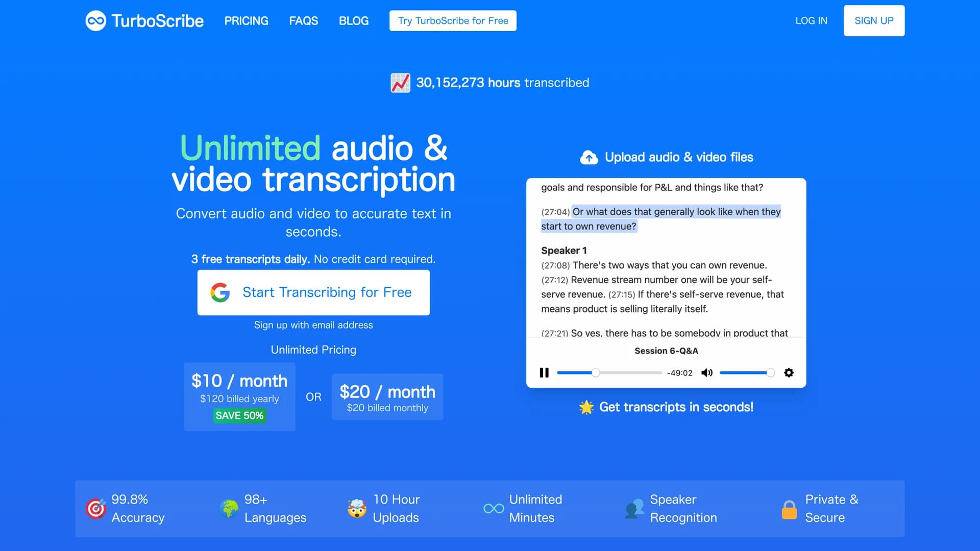Seek using the audio progress slider
This screenshot has height=551, width=980.
click(x=609, y=373)
